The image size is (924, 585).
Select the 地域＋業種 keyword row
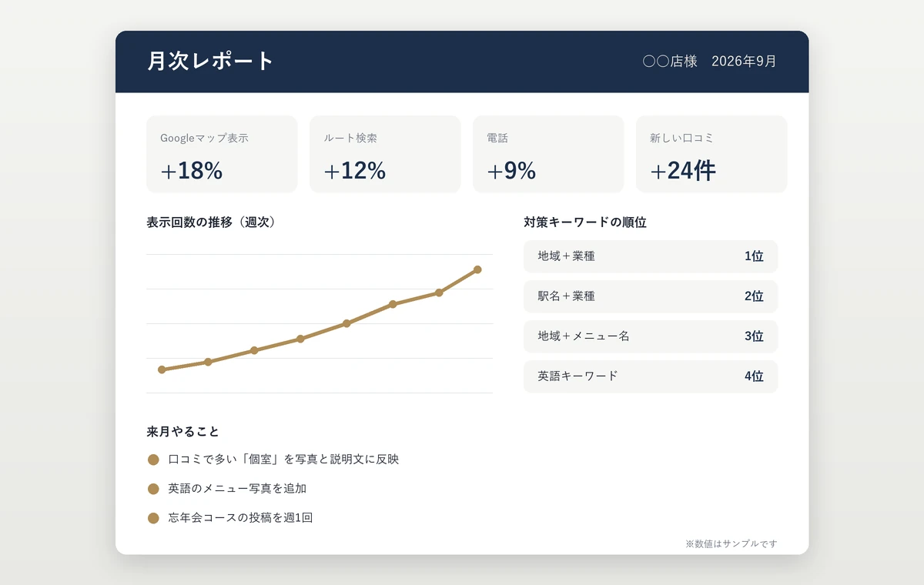coord(651,256)
